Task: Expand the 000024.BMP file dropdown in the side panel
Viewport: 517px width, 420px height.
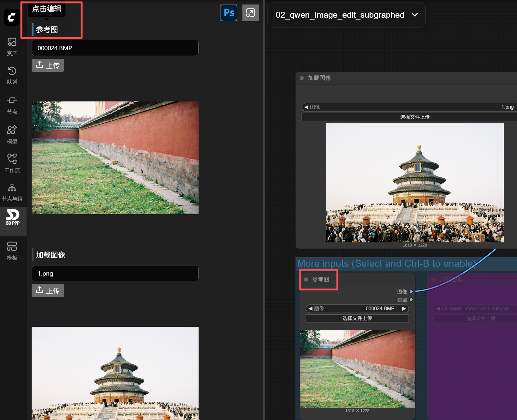Action: [x=115, y=48]
